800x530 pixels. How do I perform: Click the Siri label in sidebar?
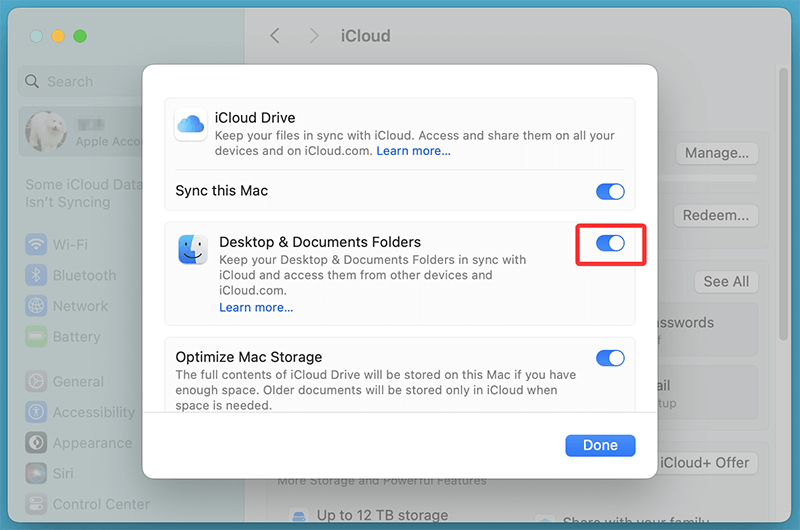(x=63, y=473)
